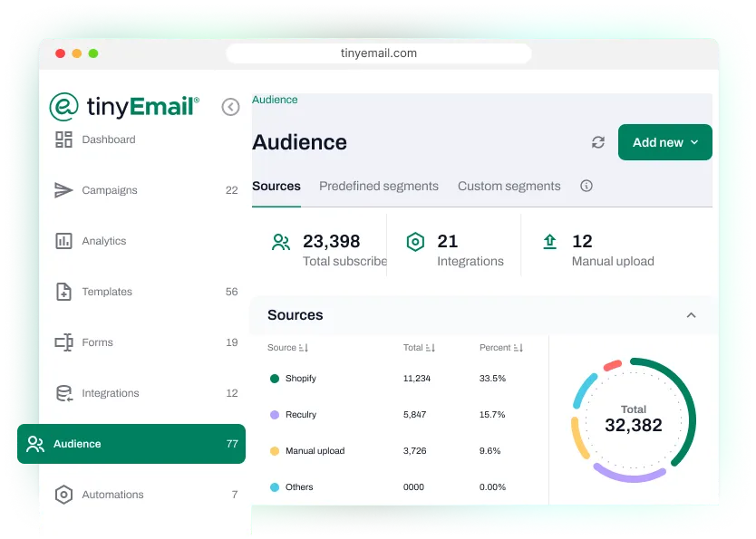Click the 32,382 total in donut chart

pyautogui.click(x=634, y=426)
